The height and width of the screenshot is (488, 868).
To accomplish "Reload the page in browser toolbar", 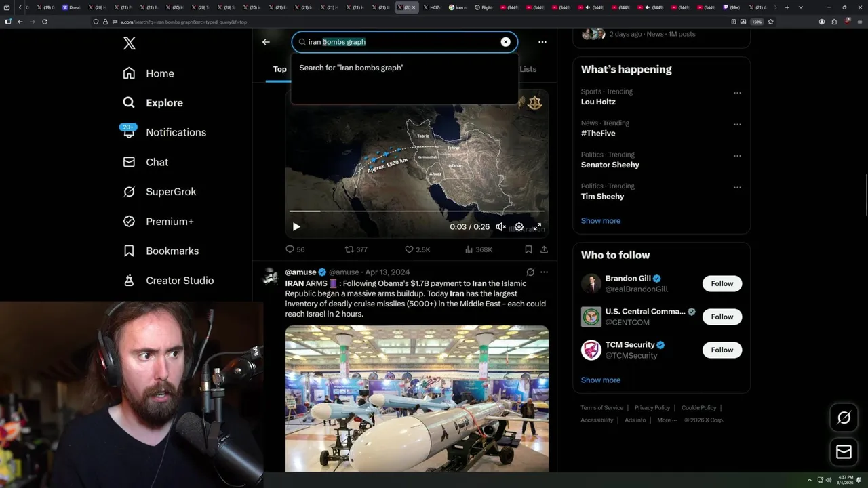I will (x=45, y=22).
